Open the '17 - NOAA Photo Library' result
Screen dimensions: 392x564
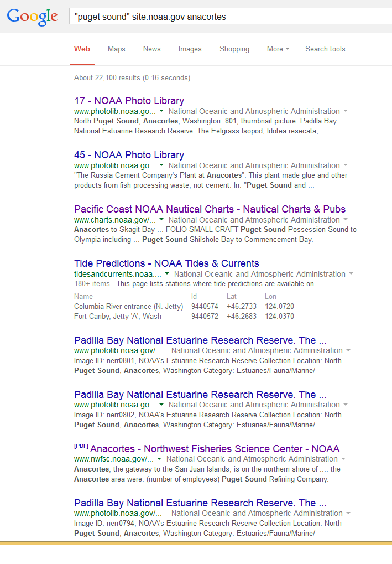[129, 101]
